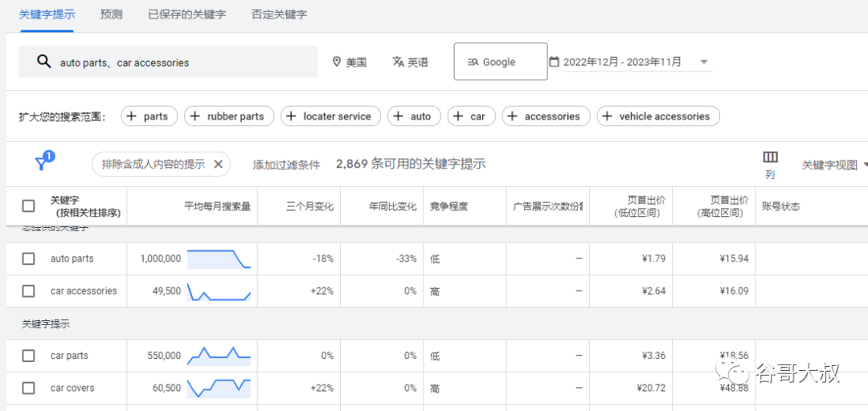
Task: Click the keyword search input field
Action: [168, 61]
